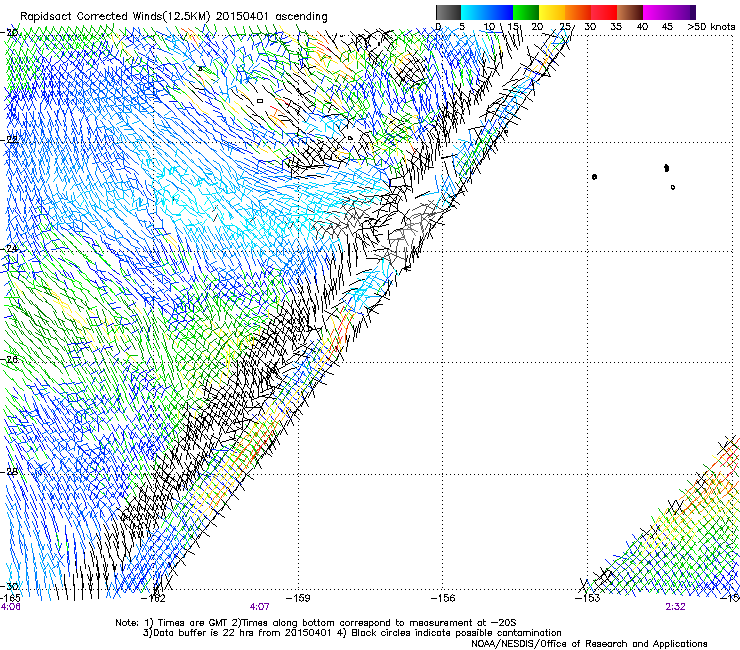Click the latitude axis label '-24'
Viewport: 740px width, 650px height.
(10, 249)
